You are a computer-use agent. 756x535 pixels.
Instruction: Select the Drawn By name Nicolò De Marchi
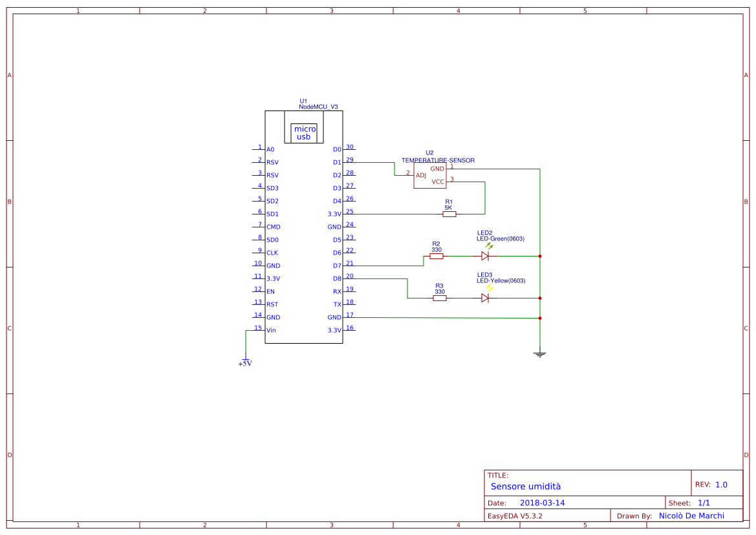click(x=691, y=515)
